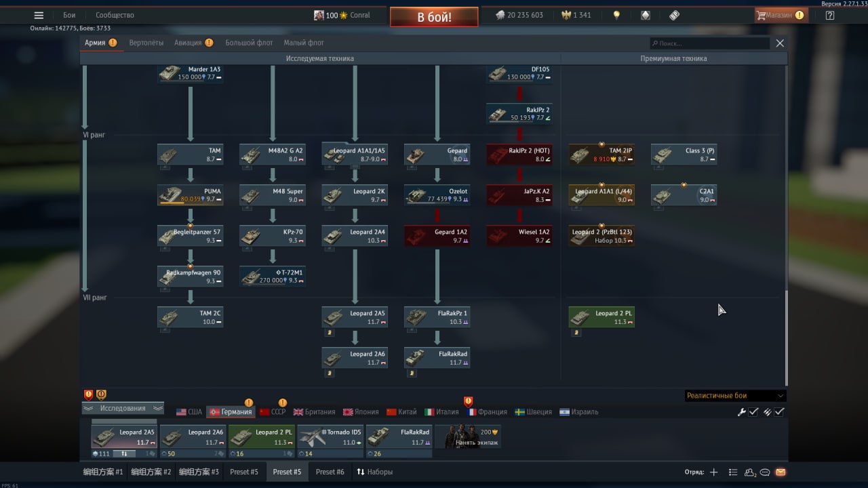The width and height of the screenshot is (868, 488).
Task: Select the PUMA vehicle card
Action: pyautogui.click(x=191, y=195)
